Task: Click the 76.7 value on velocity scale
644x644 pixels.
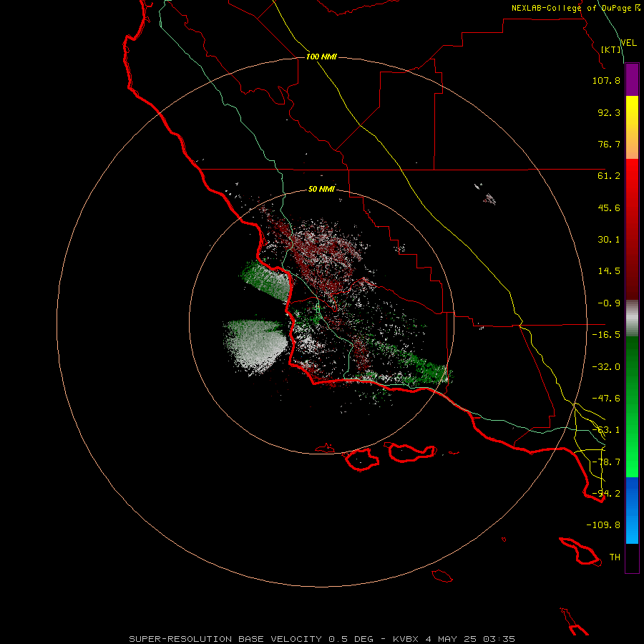Action: coord(609,144)
